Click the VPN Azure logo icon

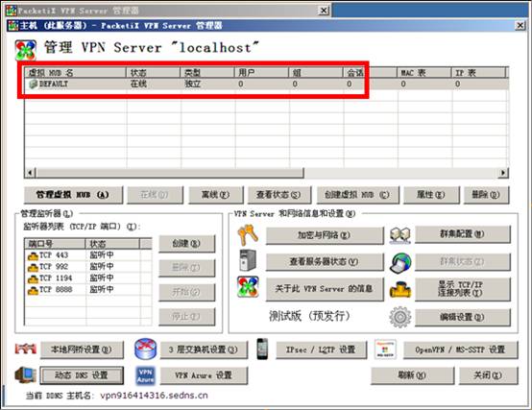[146, 375]
